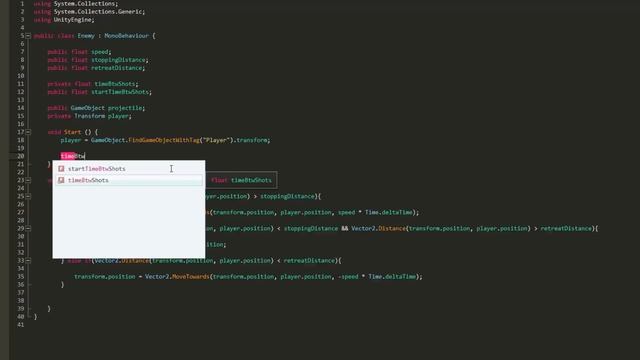This screenshot has width=640, height=360.
Task: Click 'projectile;' on line 14
Action: (x=127, y=108)
